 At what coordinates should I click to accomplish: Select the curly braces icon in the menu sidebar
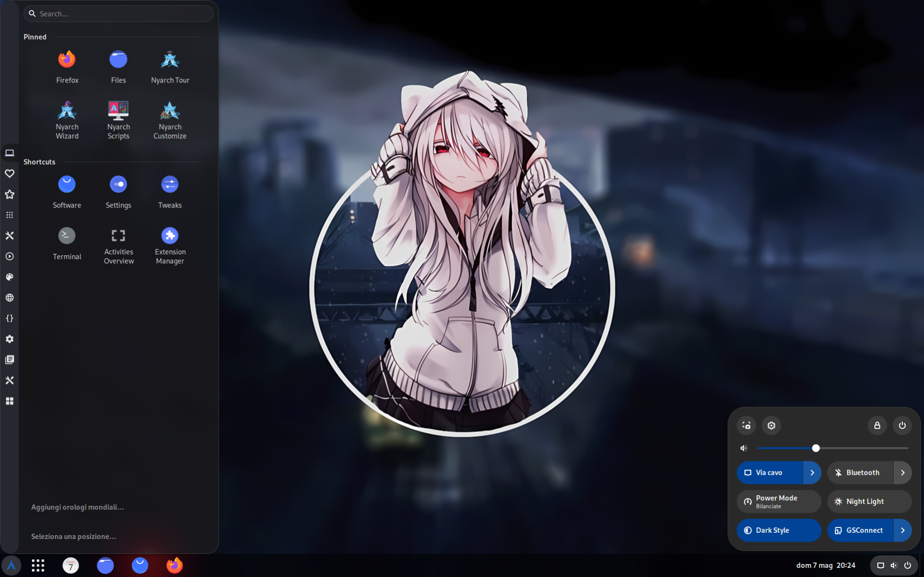coord(10,318)
